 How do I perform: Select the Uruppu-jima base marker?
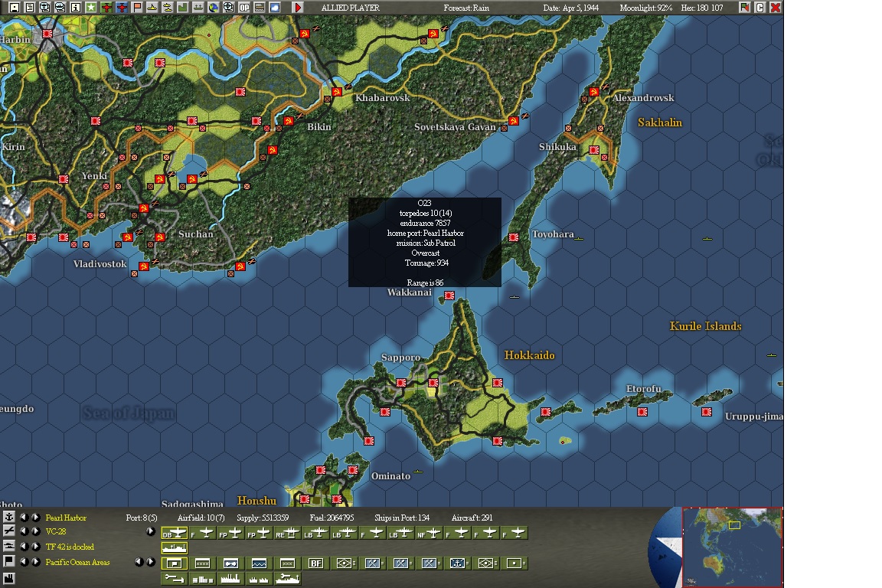click(x=707, y=412)
